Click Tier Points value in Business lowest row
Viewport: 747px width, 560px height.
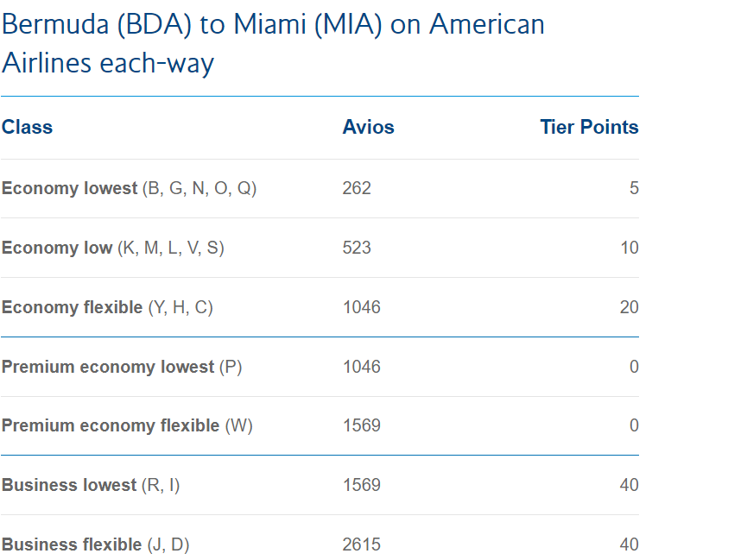point(630,485)
